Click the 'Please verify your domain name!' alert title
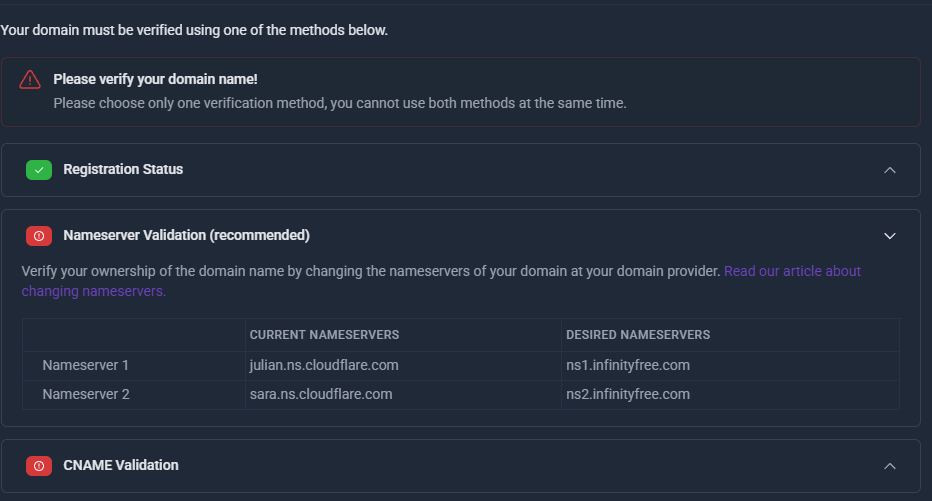This screenshot has height=501, width=932. click(x=155, y=79)
